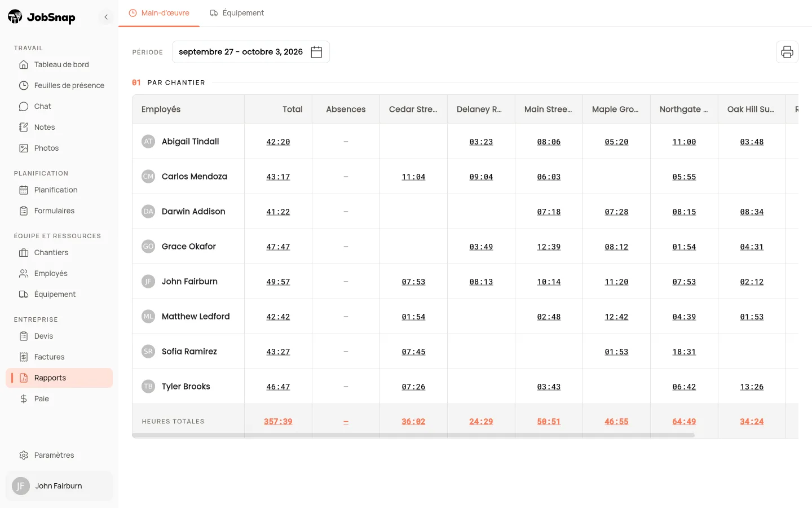
Task: Switch to the Équipement tab
Action: (237, 13)
